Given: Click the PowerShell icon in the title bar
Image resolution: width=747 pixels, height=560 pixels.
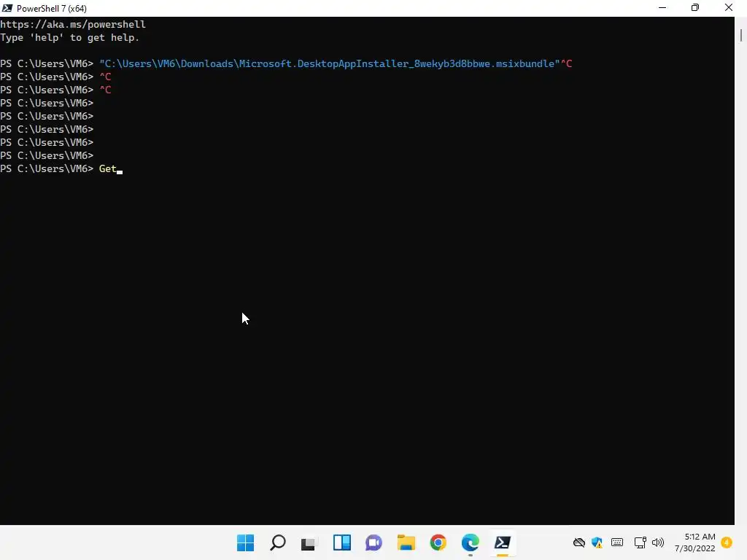Looking at the screenshot, I should 7,8.
